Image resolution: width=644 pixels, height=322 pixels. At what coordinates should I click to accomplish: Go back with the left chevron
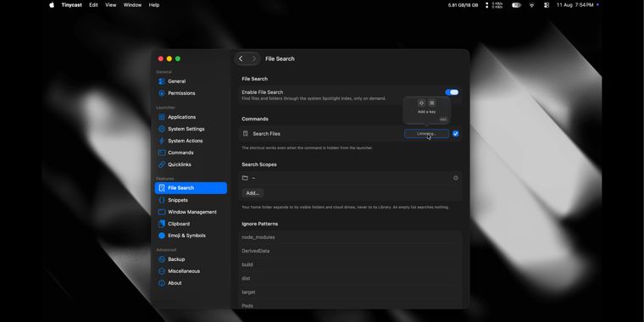coord(241,58)
